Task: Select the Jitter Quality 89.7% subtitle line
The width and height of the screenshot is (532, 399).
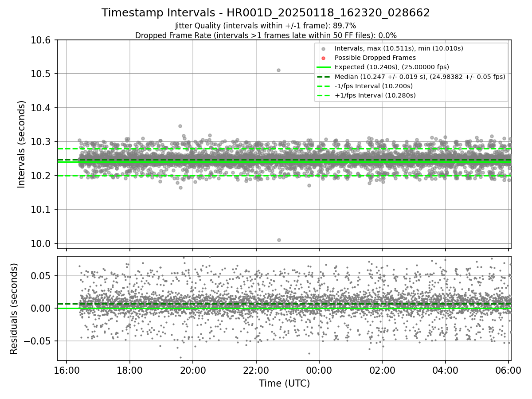Action: click(x=266, y=26)
